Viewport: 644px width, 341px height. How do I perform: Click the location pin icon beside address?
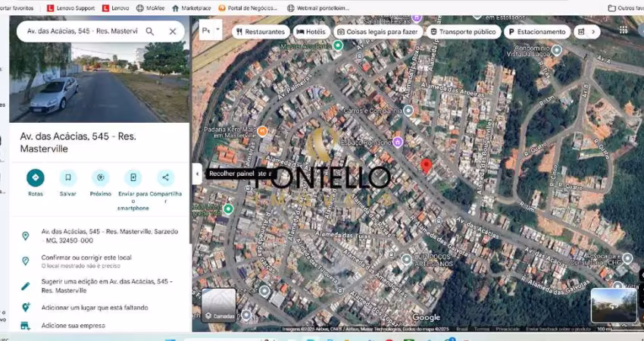(x=26, y=236)
